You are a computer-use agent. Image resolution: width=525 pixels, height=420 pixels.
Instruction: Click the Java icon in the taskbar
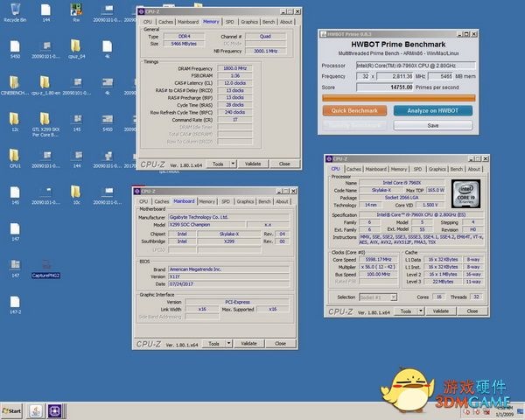coord(34,410)
